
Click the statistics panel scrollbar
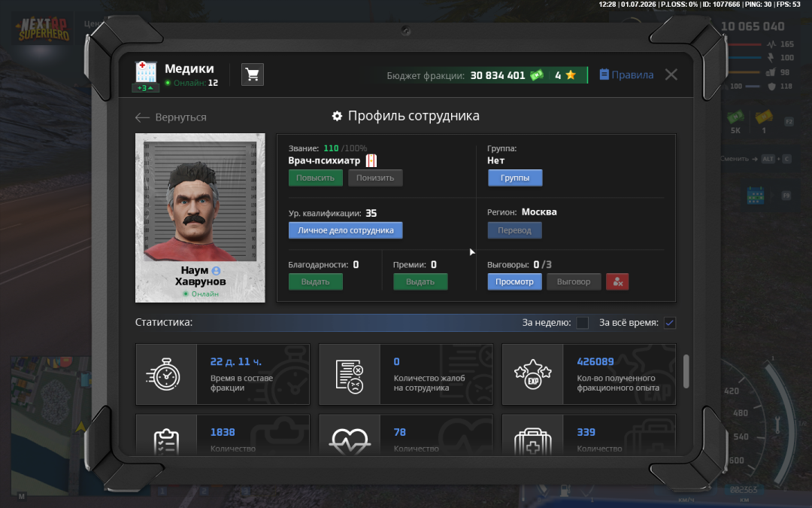[686, 371]
